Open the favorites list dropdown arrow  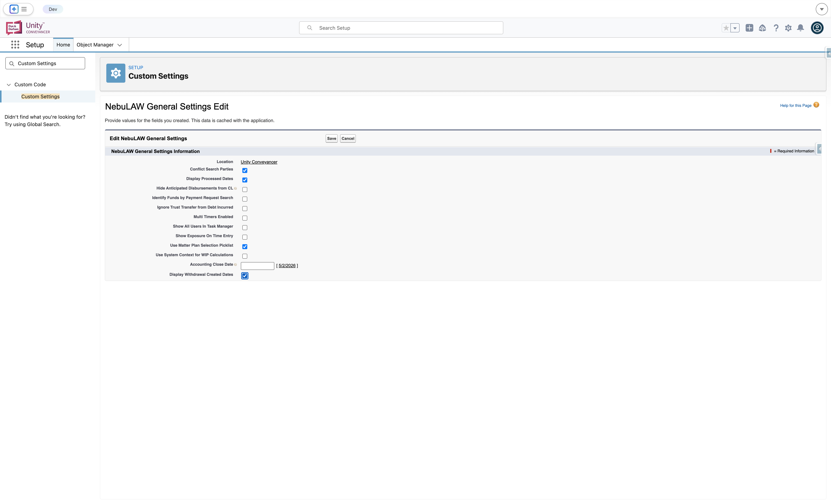(x=735, y=28)
